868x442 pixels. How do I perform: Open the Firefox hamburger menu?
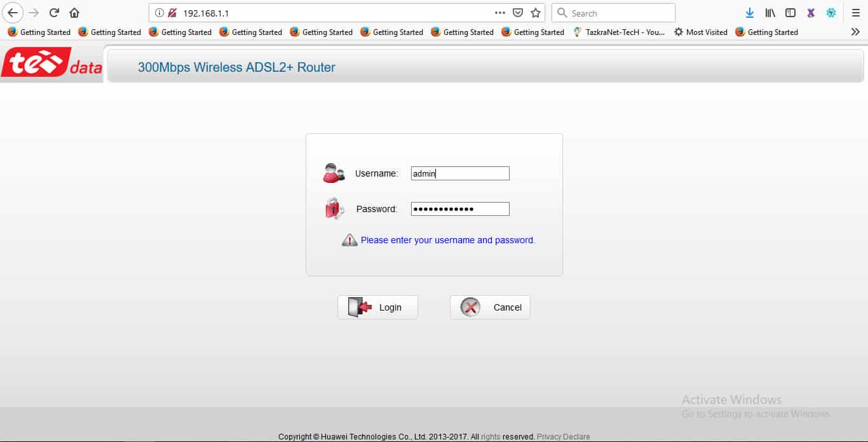tap(856, 12)
